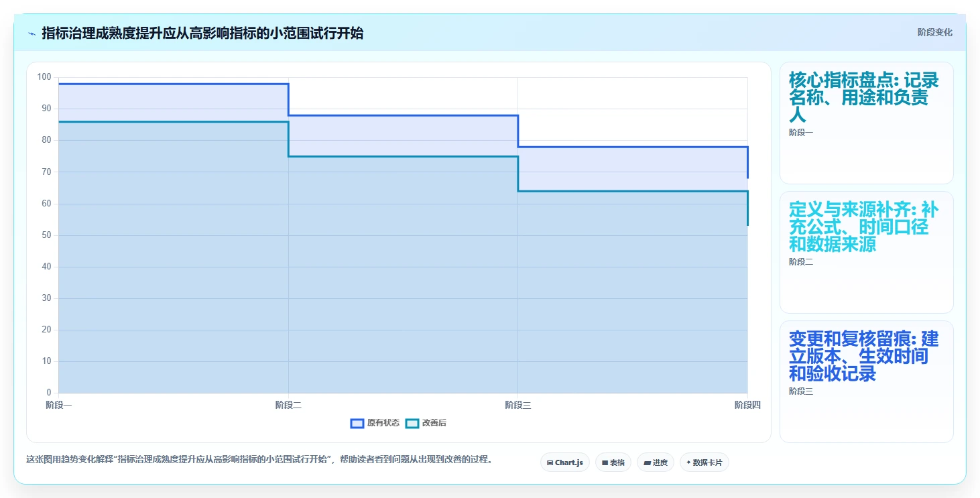Viewport: 980px width, 498px height.
Task: Open the 定义与来源补齐 stage card
Action: (x=867, y=252)
